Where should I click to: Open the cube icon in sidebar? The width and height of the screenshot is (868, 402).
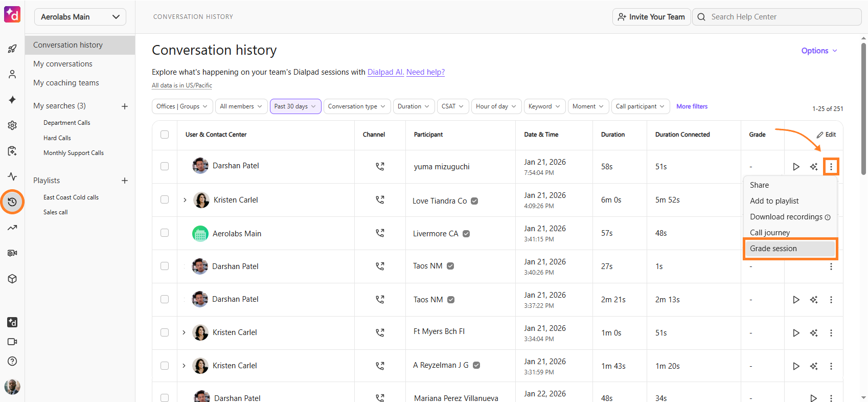(x=12, y=279)
